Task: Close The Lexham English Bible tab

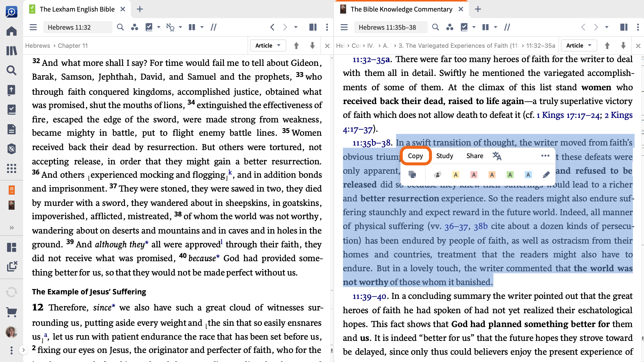Action: click(x=123, y=9)
